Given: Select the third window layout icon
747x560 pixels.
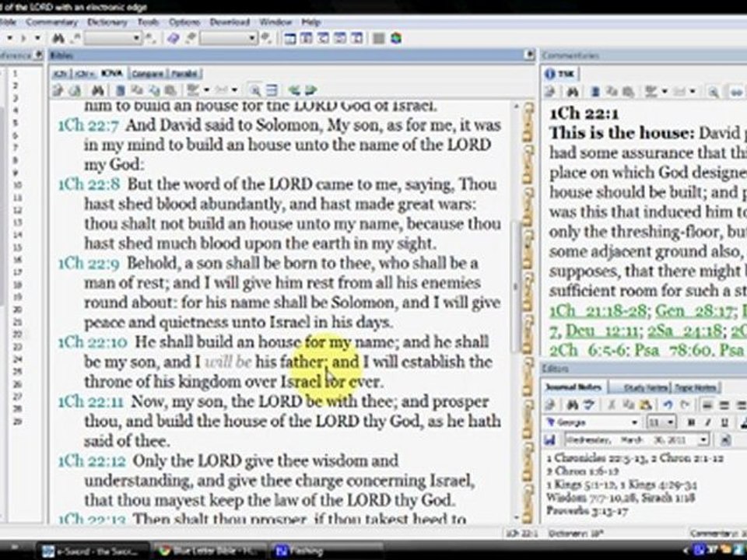Looking at the screenshot, I should click(x=324, y=38).
